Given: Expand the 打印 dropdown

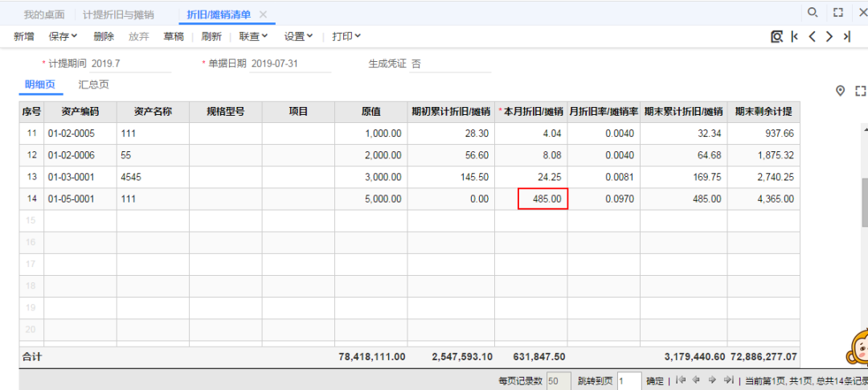Looking at the screenshot, I should pos(346,36).
